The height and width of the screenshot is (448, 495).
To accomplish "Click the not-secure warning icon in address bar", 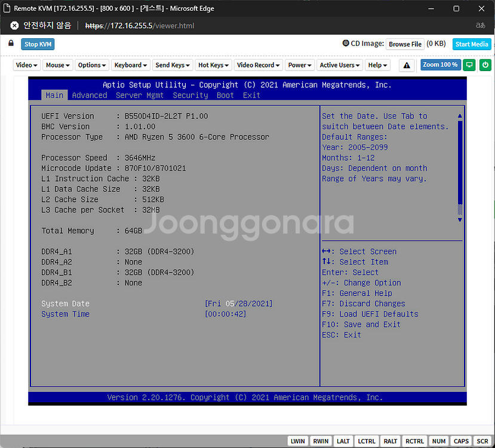I will click(14, 26).
